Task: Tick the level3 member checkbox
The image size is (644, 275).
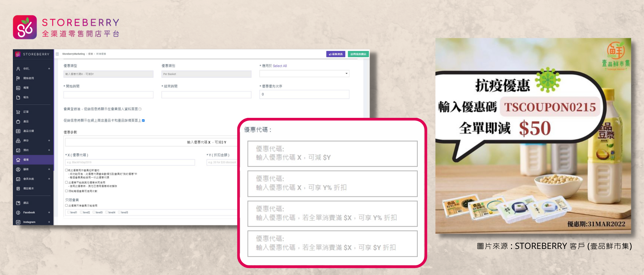Action: click(94, 212)
